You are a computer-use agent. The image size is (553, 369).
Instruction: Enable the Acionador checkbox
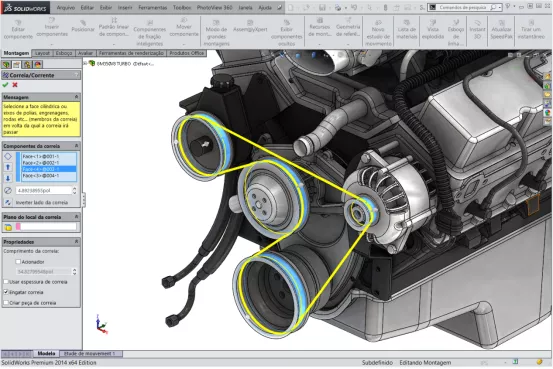[x=18, y=262]
